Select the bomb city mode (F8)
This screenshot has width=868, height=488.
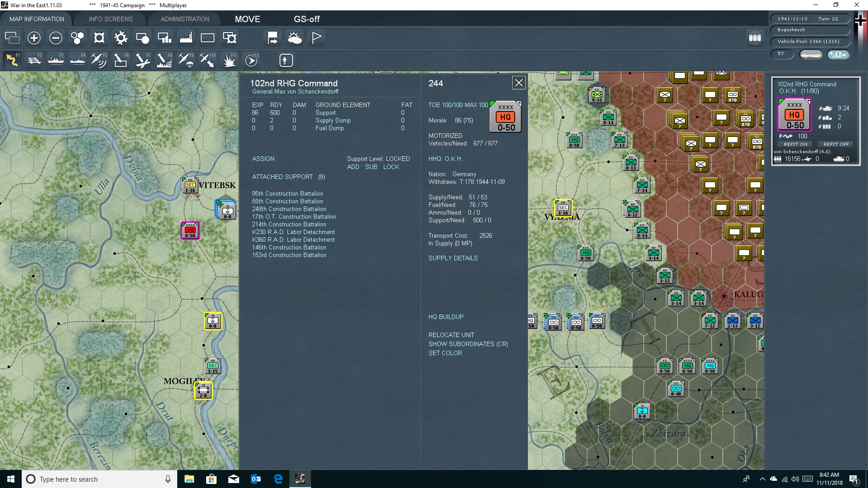164,60
